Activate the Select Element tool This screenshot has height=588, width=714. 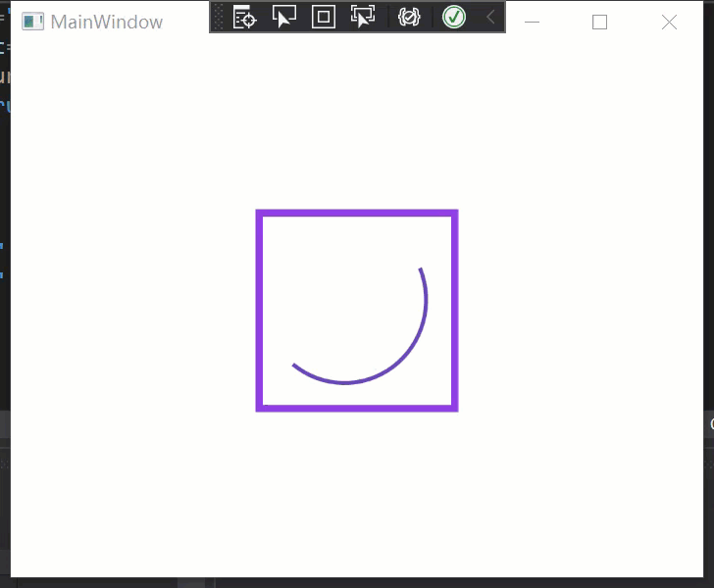[284, 18]
